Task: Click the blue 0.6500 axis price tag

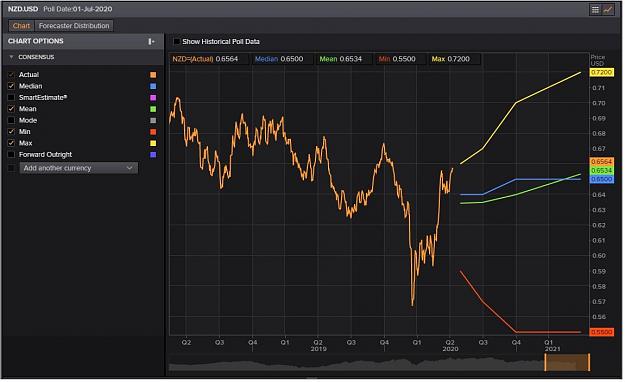Action: (x=601, y=179)
